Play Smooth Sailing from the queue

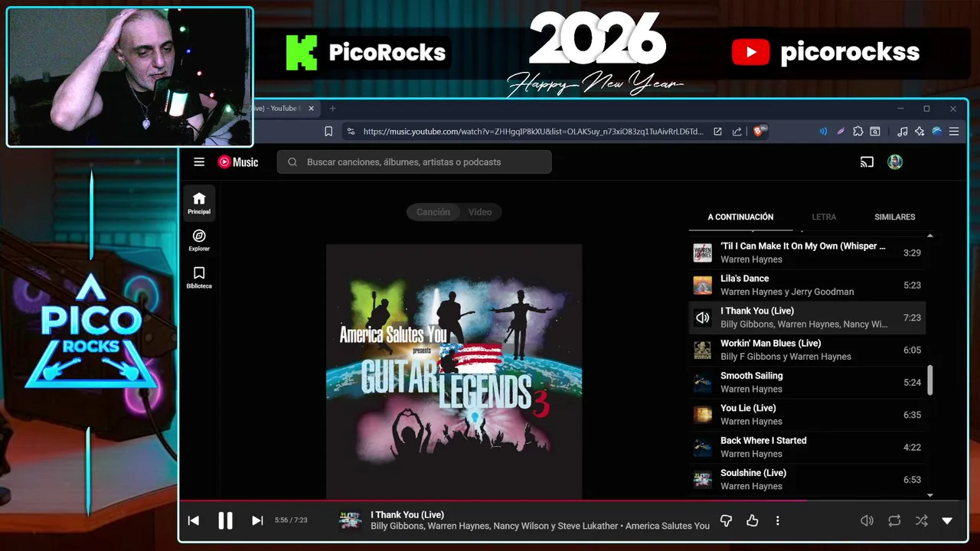pos(807,382)
